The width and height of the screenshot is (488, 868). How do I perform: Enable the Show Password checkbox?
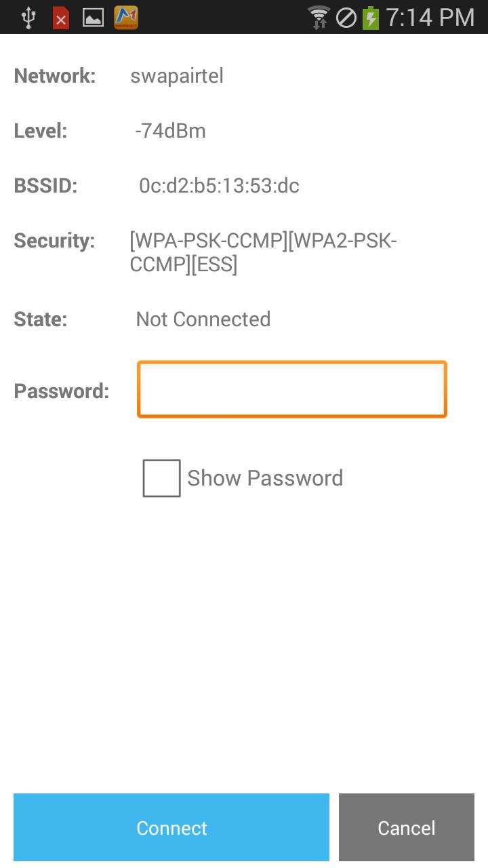161,478
